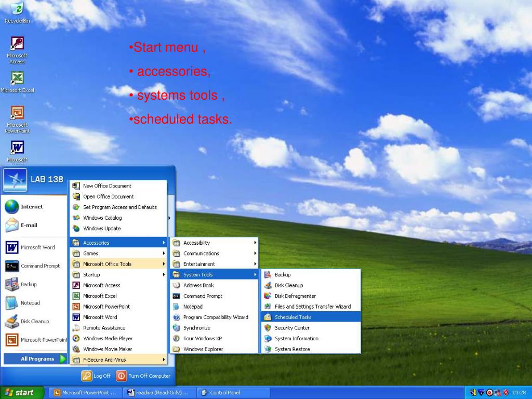532x399 pixels.
Task: Switch to Microsoft PowerPoint taskbar button
Action: point(85,393)
